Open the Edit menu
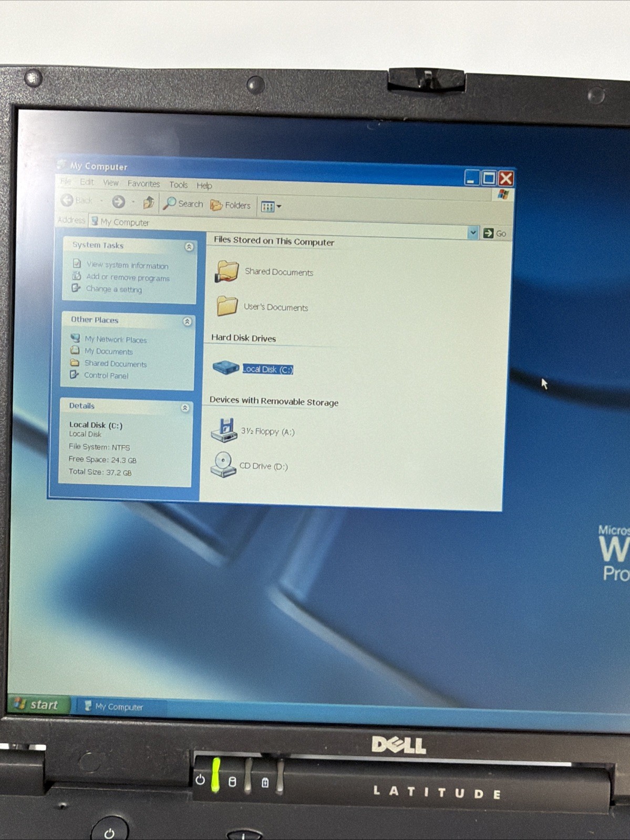630x840 pixels. point(87,182)
